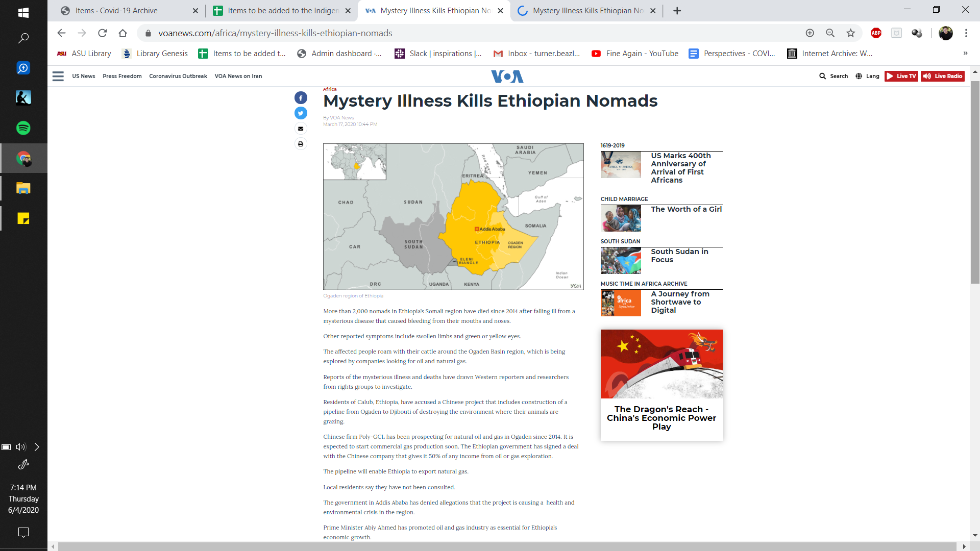Click the browser reload button
980x551 pixels.
tap(103, 33)
